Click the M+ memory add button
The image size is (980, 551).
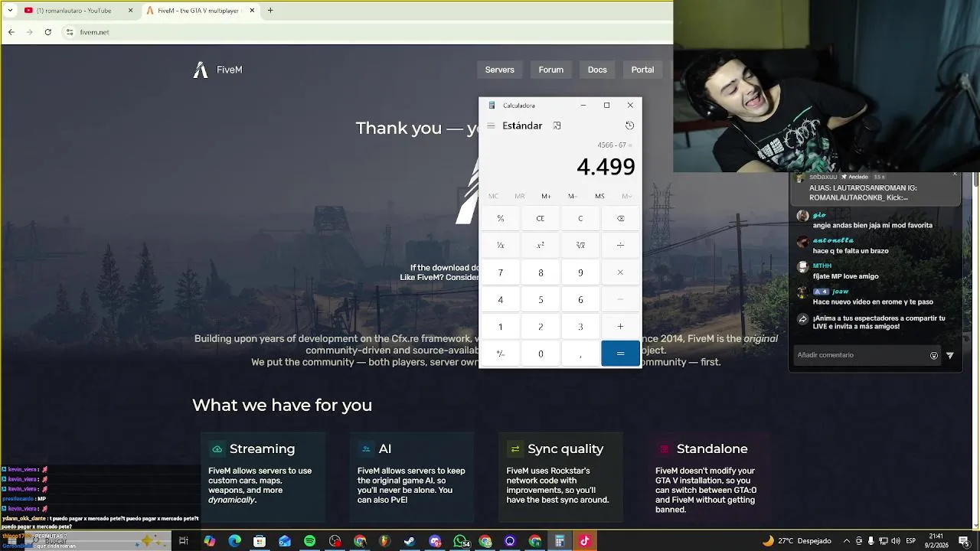tap(546, 197)
